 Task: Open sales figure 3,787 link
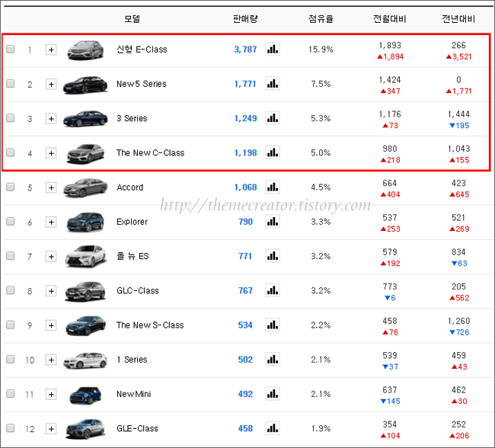coord(245,50)
